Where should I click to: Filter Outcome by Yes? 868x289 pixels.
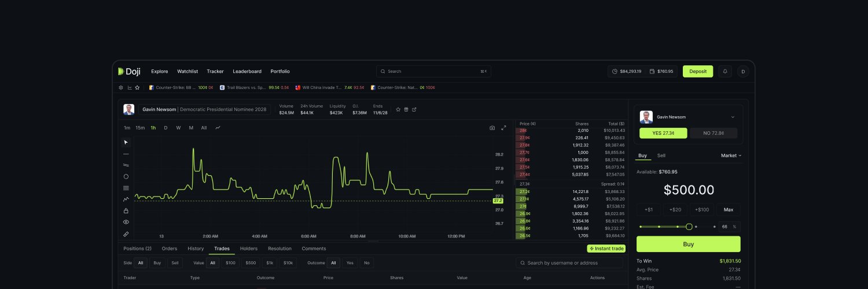point(350,263)
